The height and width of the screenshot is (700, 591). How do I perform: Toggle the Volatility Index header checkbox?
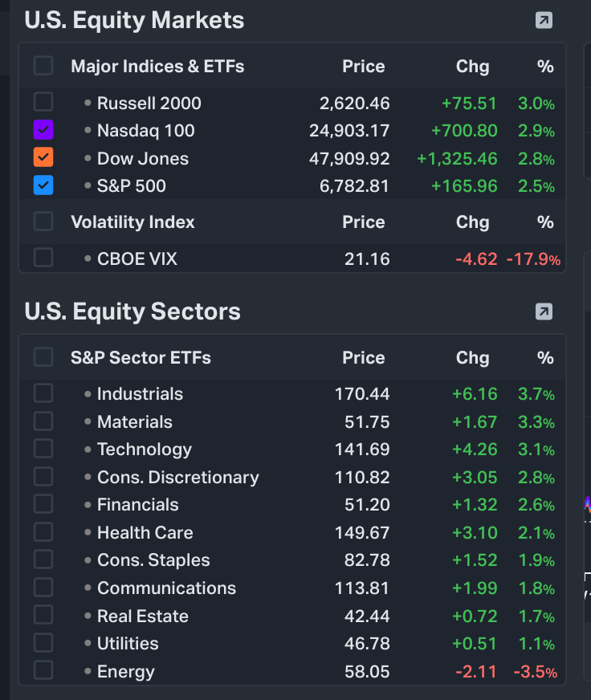[x=43, y=222]
